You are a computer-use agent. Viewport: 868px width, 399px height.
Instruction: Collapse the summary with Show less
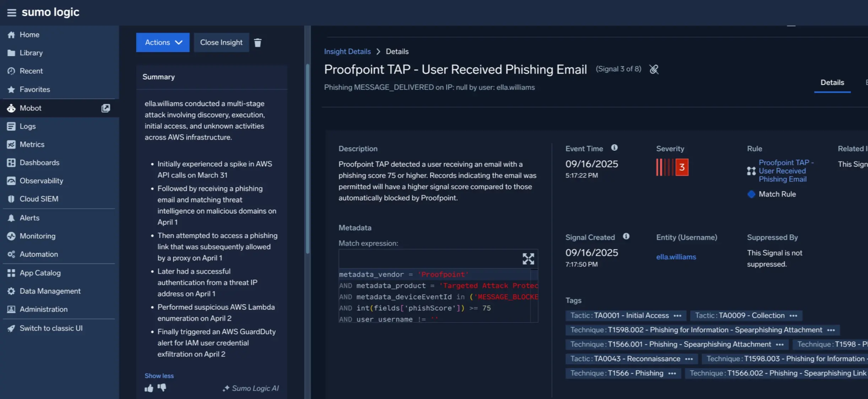(x=159, y=376)
